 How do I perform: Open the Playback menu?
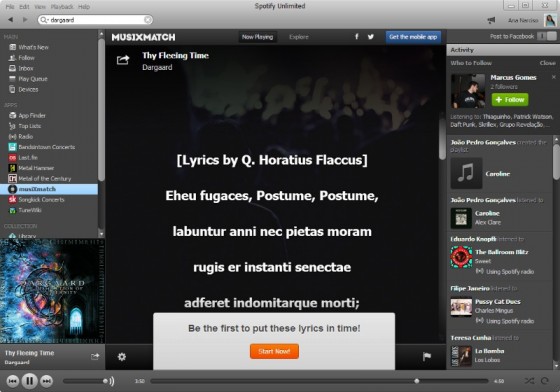point(62,6)
